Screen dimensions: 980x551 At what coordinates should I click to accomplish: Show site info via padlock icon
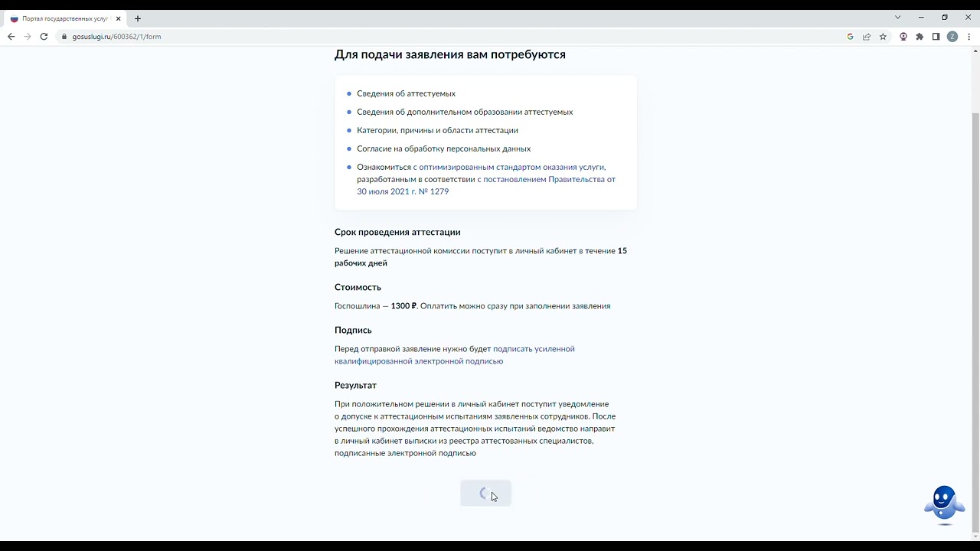click(x=64, y=37)
